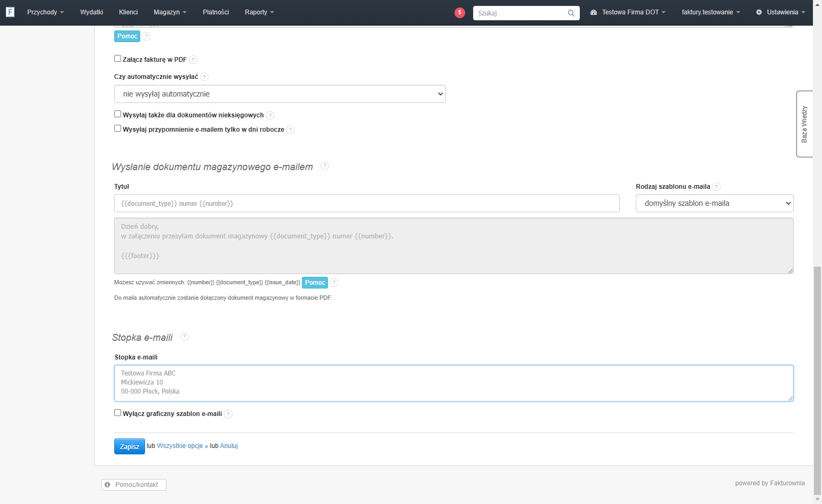Open help icon next to top Pomoc button
Viewport: 822px width, 504px height.
point(146,36)
